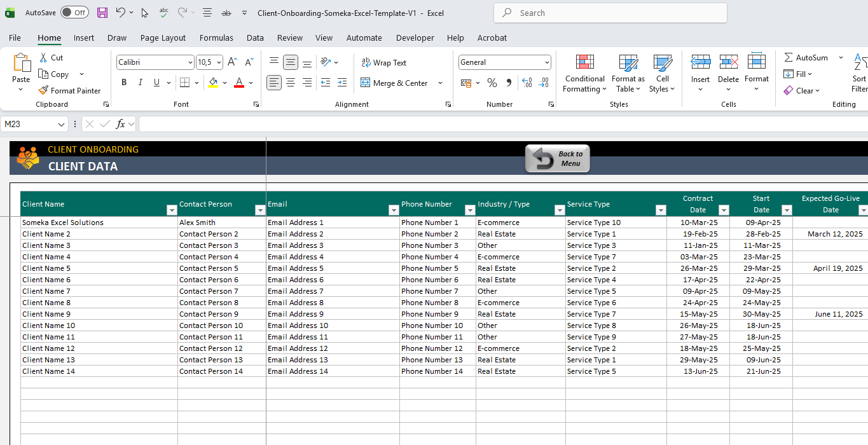Toggle italic formatting

139,82
